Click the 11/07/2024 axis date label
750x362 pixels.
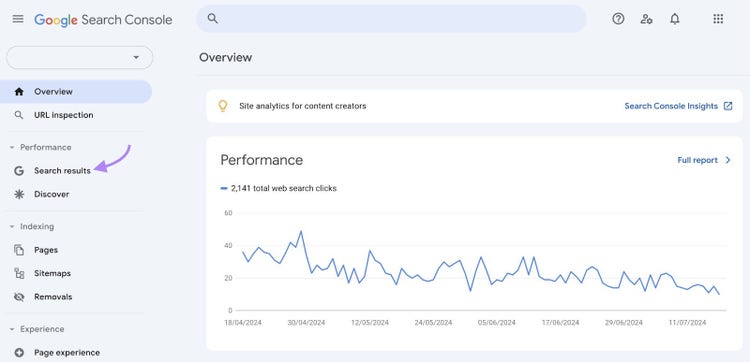coord(687,323)
